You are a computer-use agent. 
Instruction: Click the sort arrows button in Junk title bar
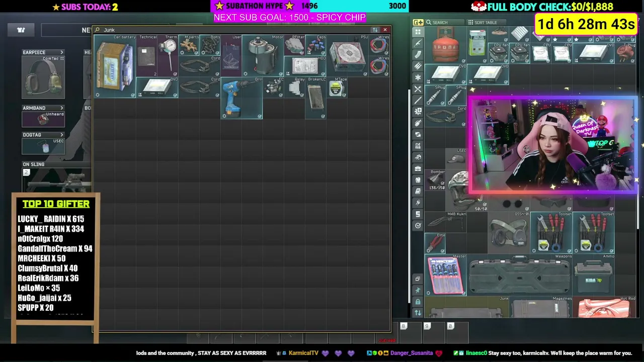(375, 30)
